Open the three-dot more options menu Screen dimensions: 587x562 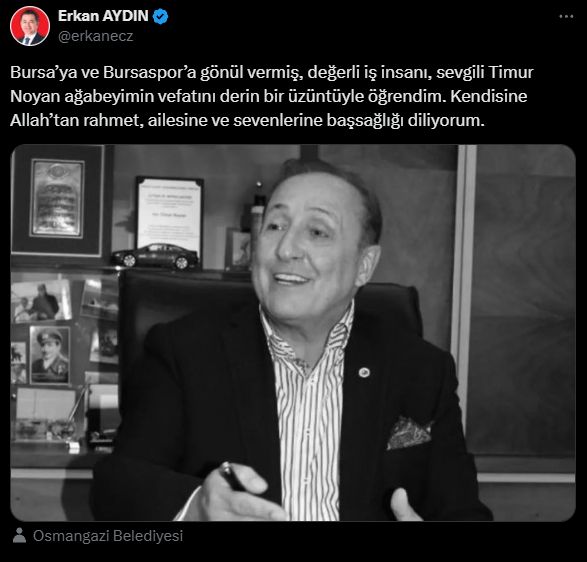[x=566, y=16]
